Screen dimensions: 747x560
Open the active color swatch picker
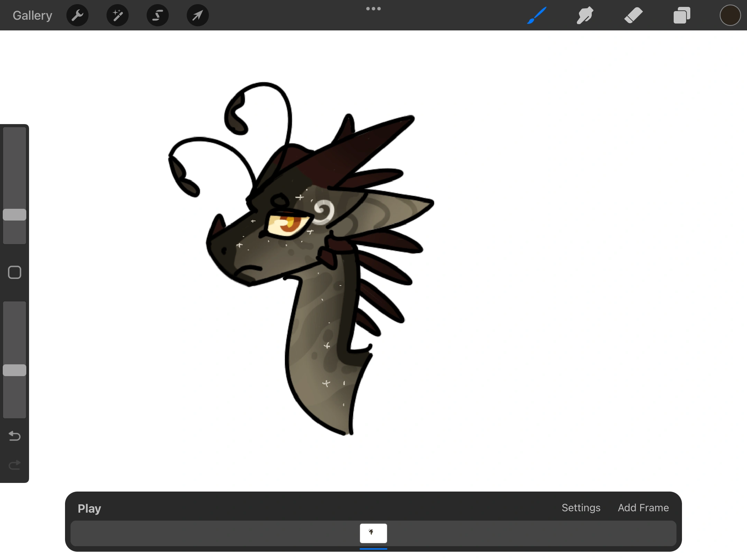[x=730, y=15]
